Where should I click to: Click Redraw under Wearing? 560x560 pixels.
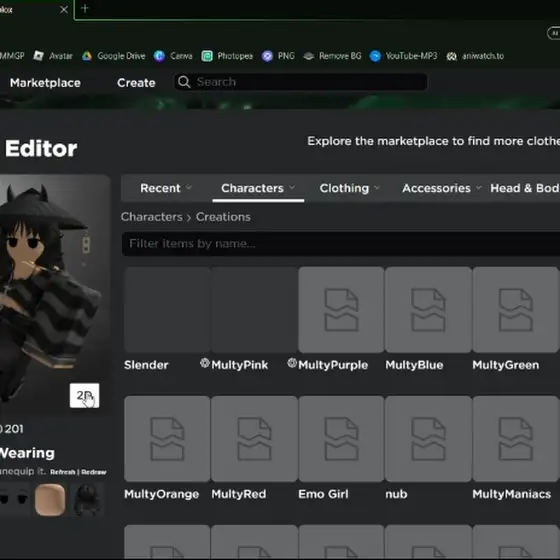click(x=94, y=472)
